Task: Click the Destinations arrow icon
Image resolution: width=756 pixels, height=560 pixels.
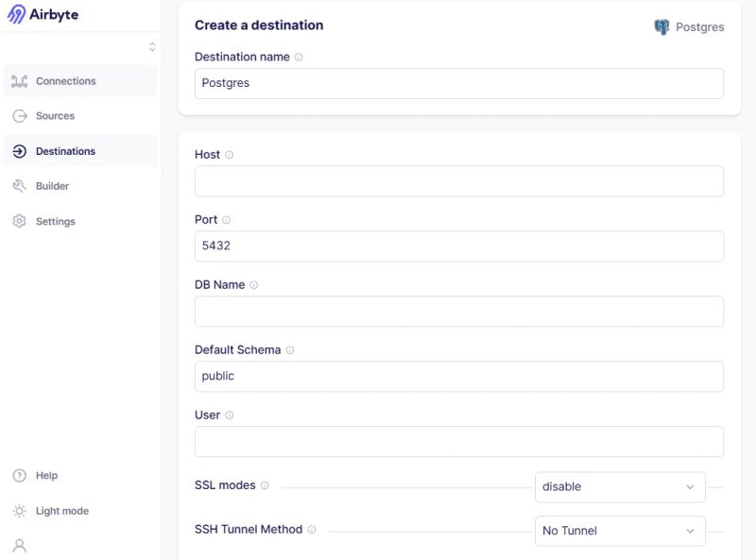Action: 19,151
